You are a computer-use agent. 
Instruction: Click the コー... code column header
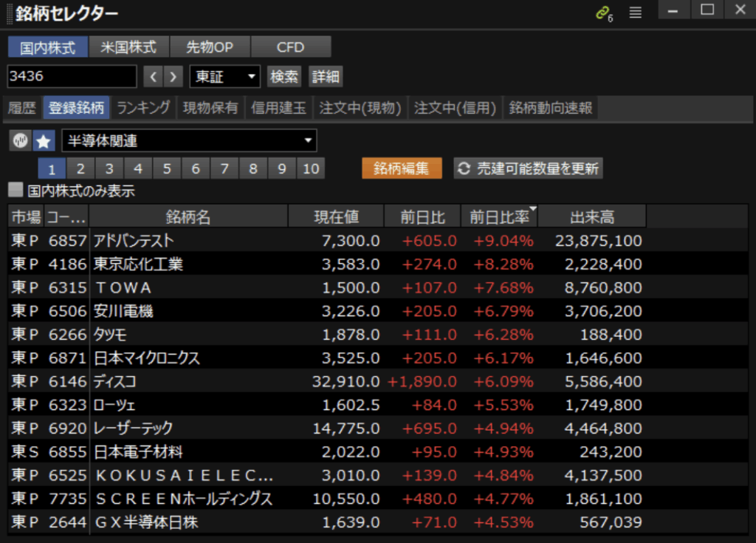(66, 216)
